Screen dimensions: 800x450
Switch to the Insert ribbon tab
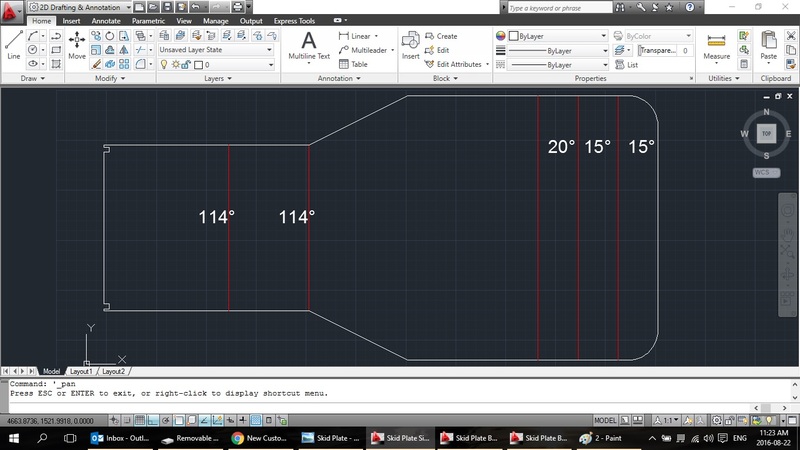click(71, 21)
